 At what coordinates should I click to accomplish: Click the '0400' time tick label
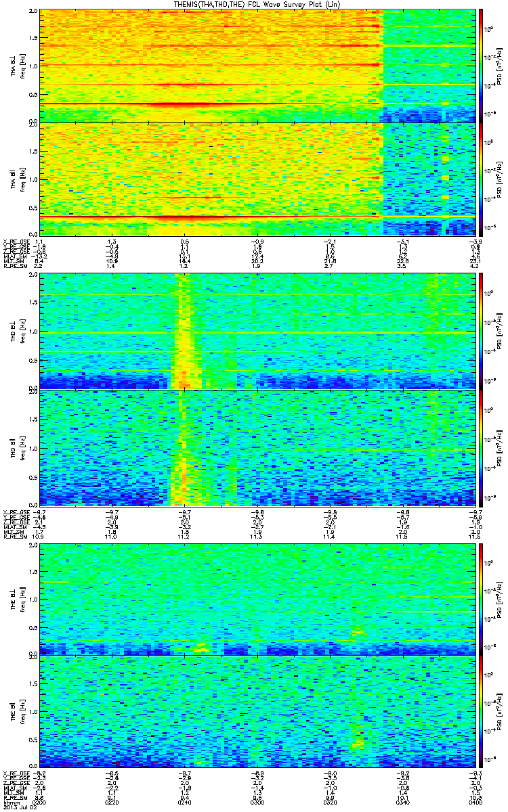coord(475,802)
